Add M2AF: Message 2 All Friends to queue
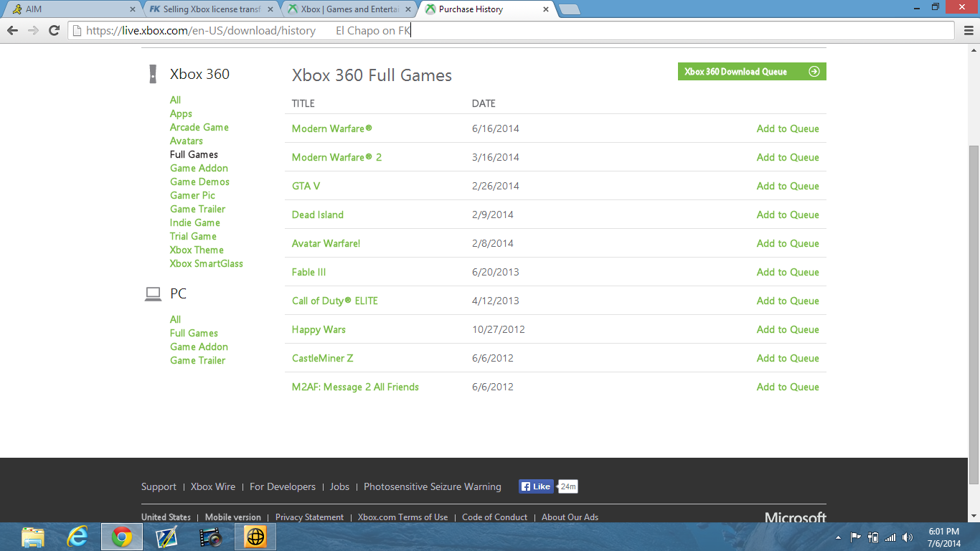 [x=788, y=387]
